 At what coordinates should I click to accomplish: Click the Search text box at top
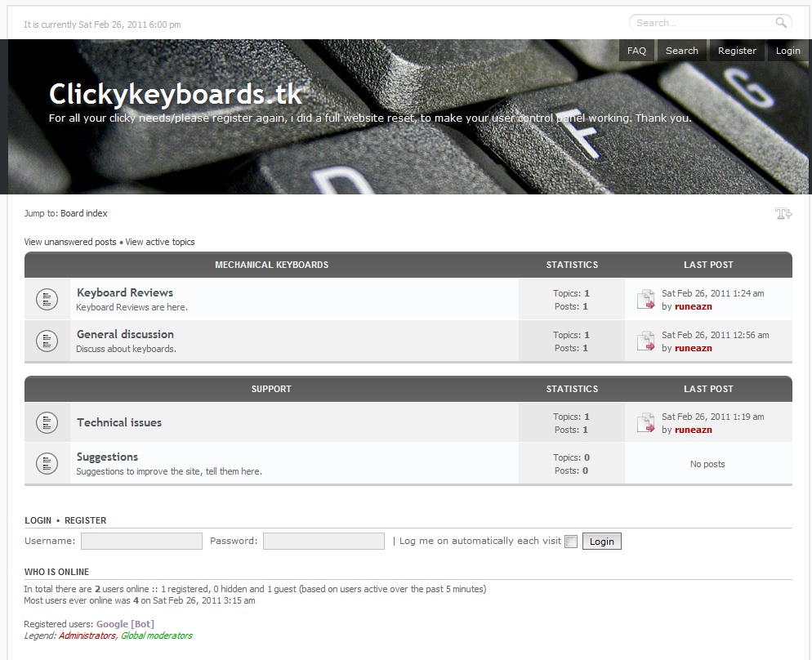click(701, 23)
